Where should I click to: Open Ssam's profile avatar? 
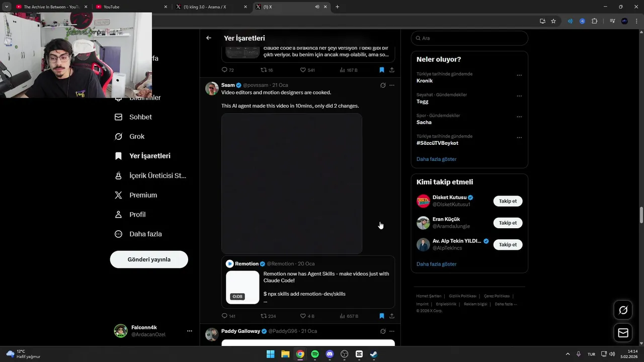coord(212,88)
